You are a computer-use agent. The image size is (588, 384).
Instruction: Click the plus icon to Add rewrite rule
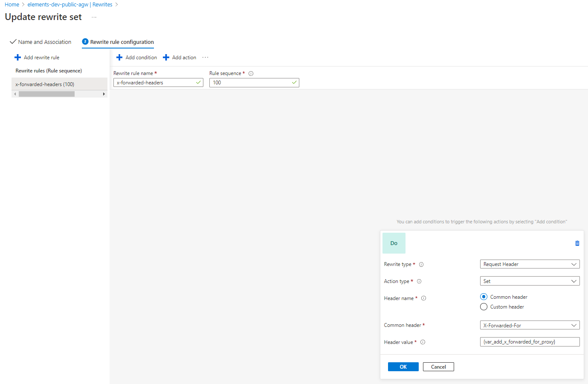click(x=17, y=57)
